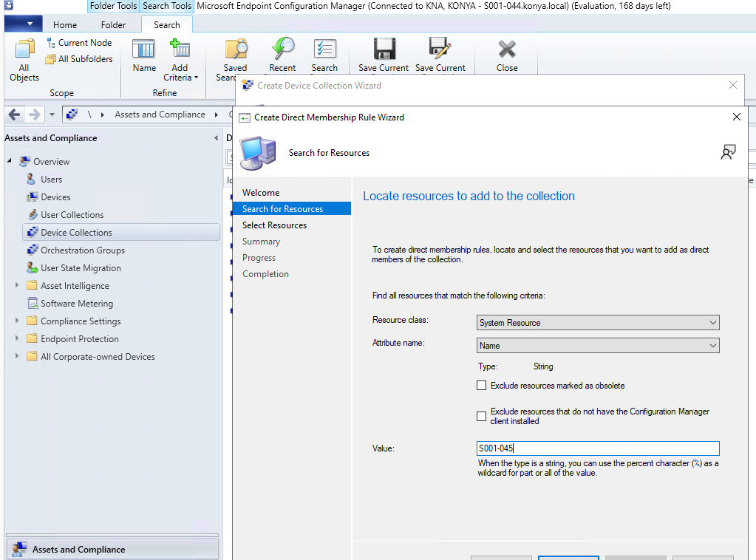Go to Welcome wizard step
Screen dimensions: 756x560
click(261, 193)
